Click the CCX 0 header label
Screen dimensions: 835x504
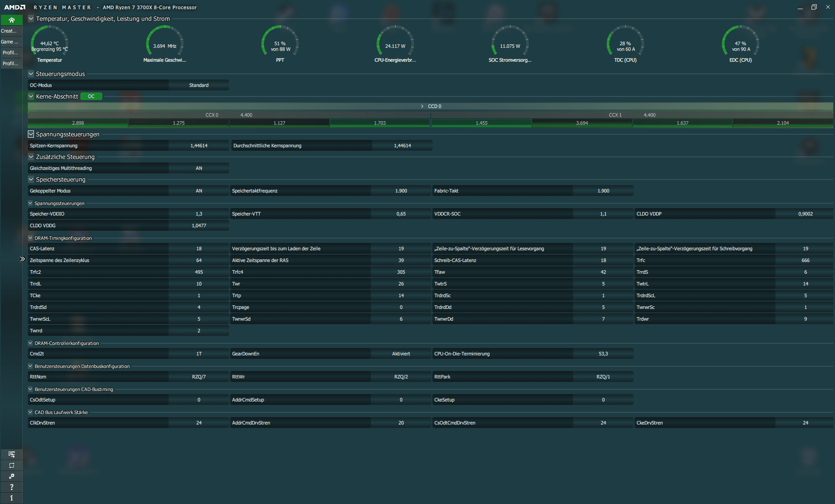pyautogui.click(x=212, y=115)
